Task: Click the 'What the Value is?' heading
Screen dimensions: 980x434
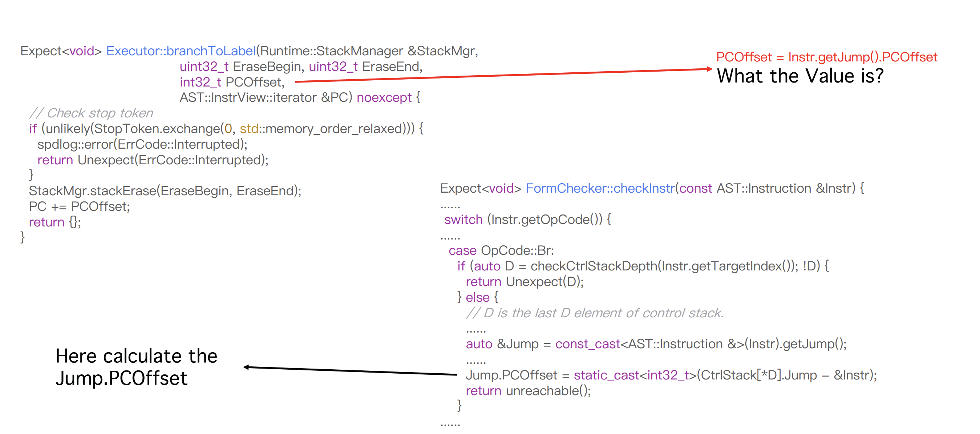Action: pos(800,76)
